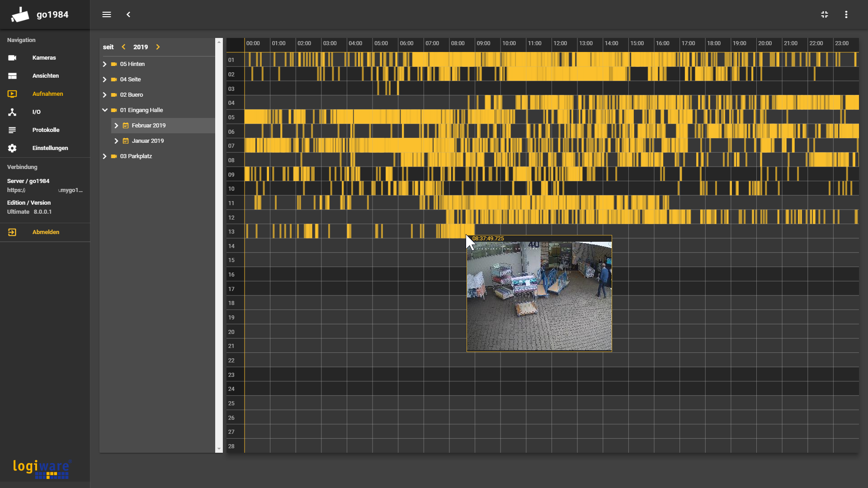
Task: Click the Kameras camera icon
Action: click(12, 58)
